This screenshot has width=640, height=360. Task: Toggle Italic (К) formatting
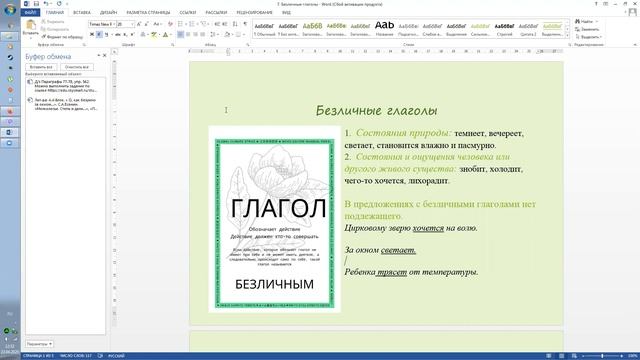pos(99,35)
